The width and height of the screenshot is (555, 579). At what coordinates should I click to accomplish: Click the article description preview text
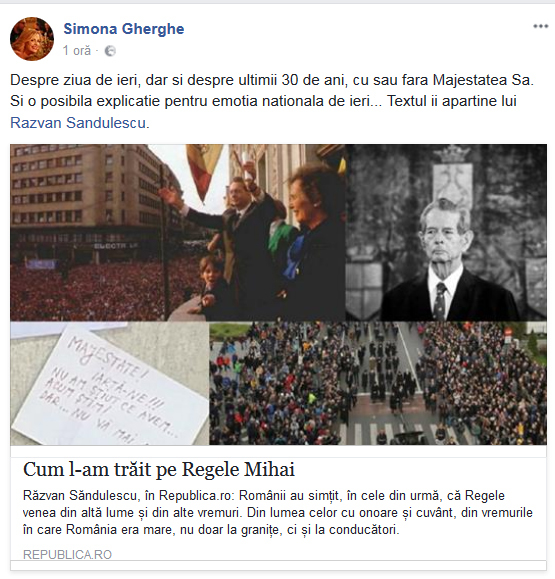coord(278,513)
